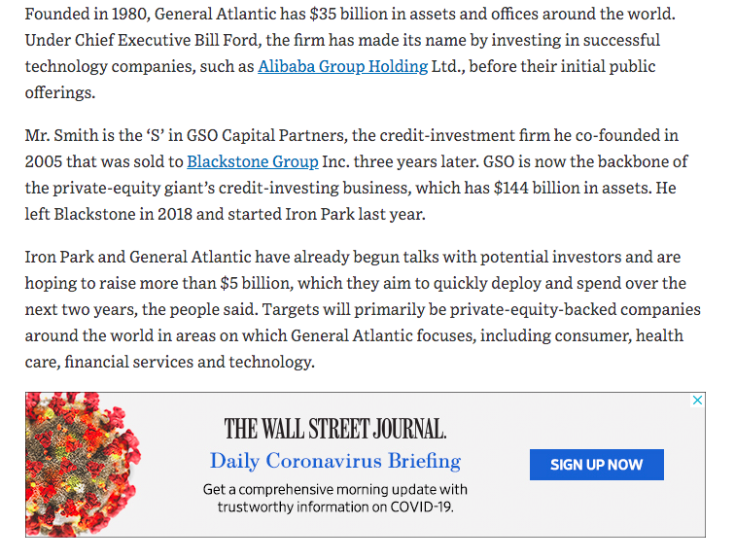
Task: Click 'financial services and technology' text
Action: pos(188,363)
